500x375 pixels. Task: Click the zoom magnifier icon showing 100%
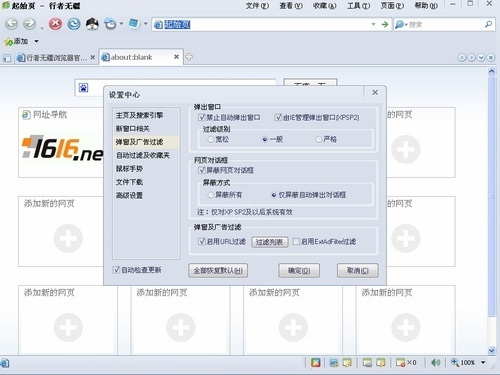[x=455, y=362]
